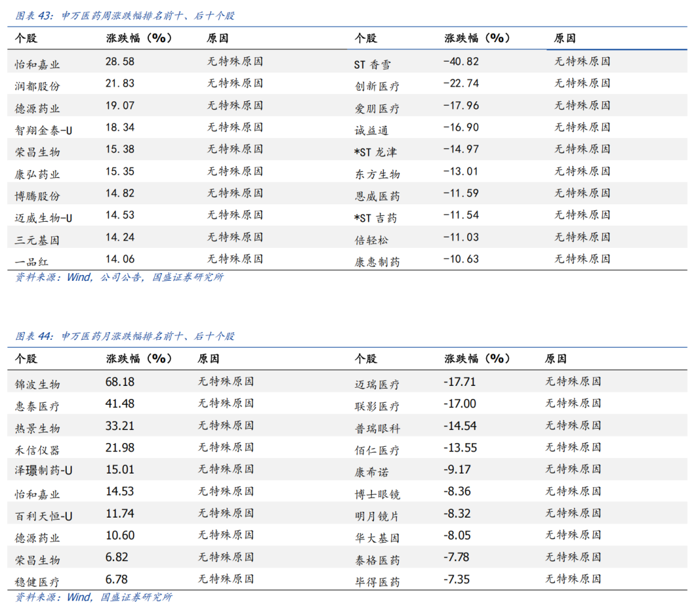The height and width of the screenshot is (611, 700).
Task: Select the value 28.58
Action: (120, 62)
